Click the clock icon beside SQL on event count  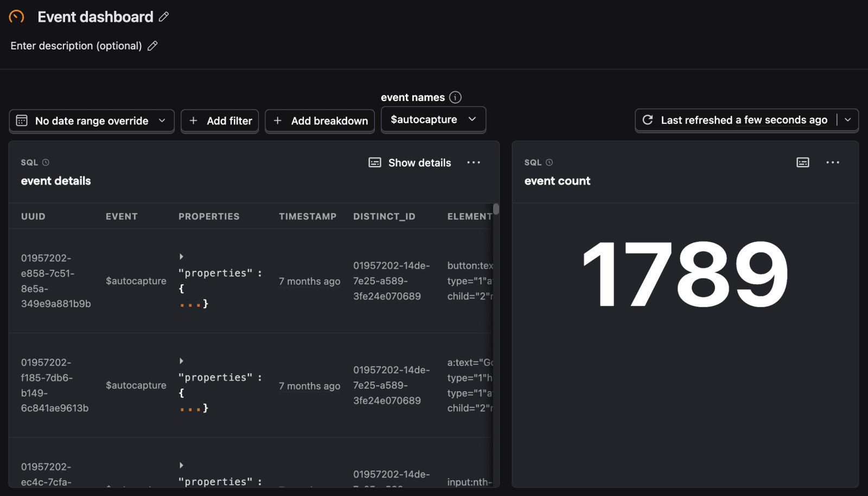(549, 162)
